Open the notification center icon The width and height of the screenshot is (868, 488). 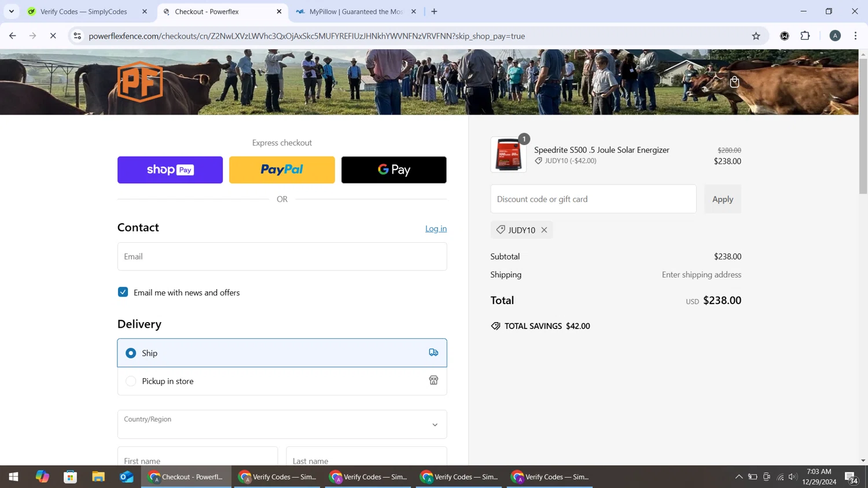(x=851, y=477)
